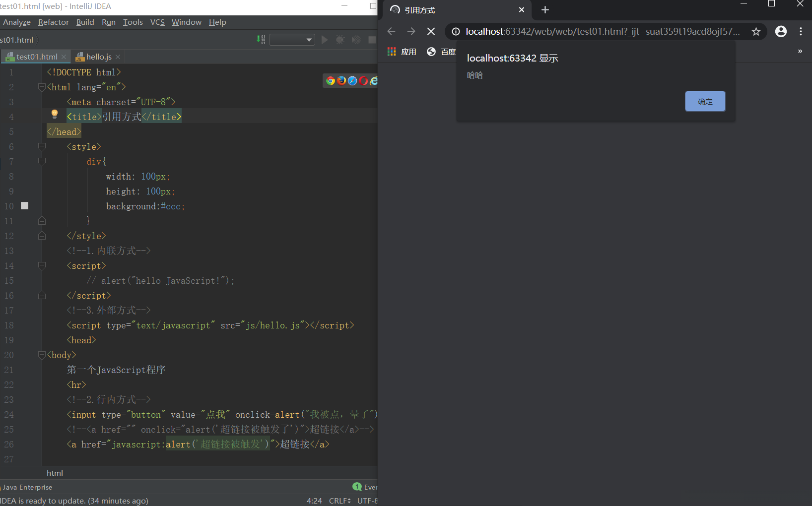This screenshot has width=812, height=506.
Task: Open a new Chrome tab
Action: 545,10
